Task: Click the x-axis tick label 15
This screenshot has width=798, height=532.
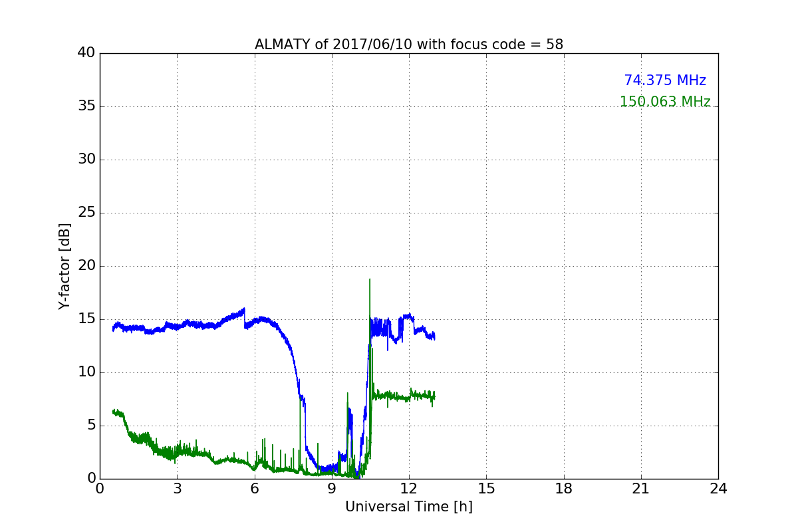Action: click(486, 489)
